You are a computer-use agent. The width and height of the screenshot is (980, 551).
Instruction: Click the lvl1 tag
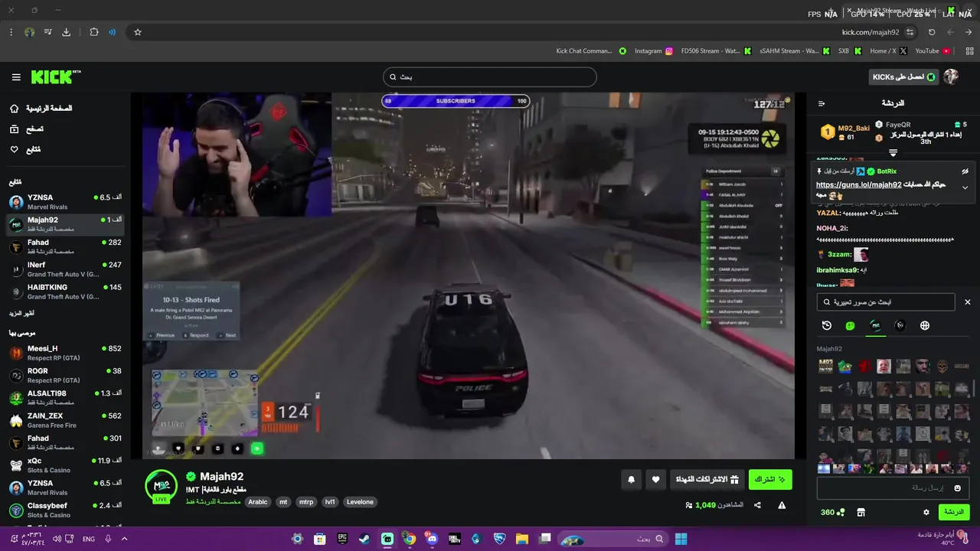click(x=330, y=502)
